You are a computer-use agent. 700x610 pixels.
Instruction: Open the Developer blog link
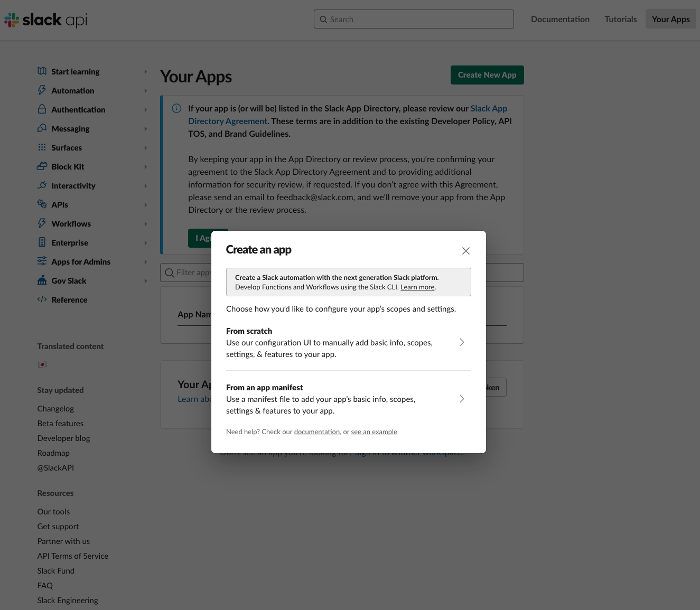coord(63,438)
